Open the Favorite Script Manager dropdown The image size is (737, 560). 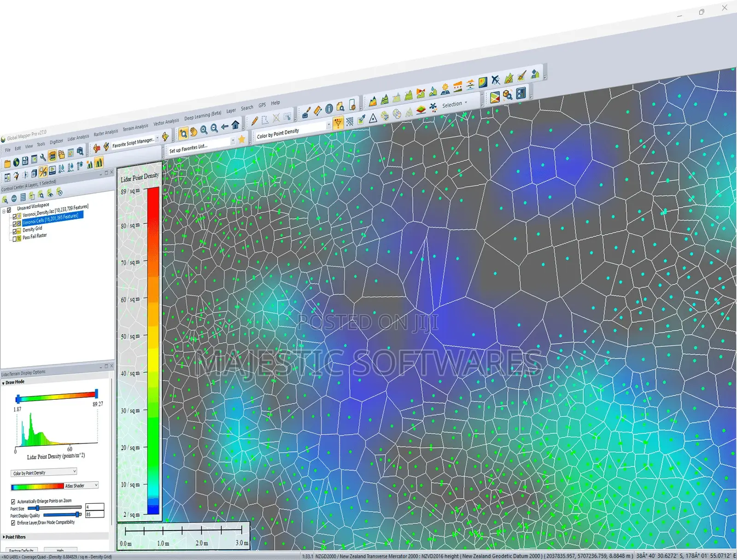point(158,138)
